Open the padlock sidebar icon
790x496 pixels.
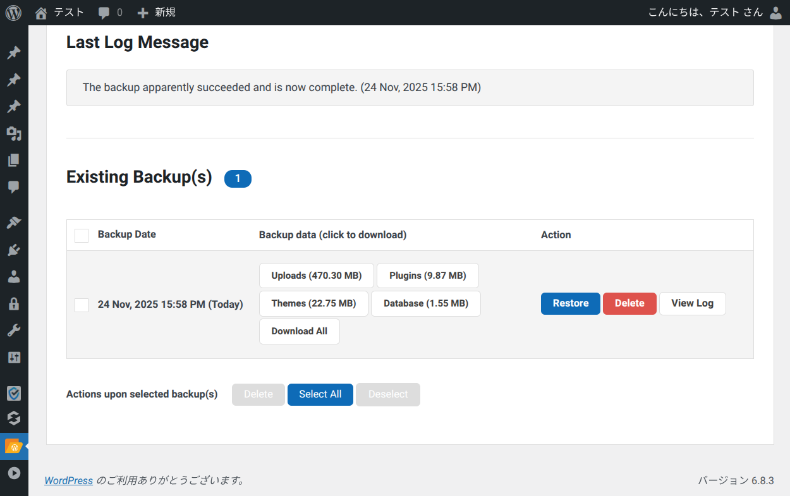[14, 303]
